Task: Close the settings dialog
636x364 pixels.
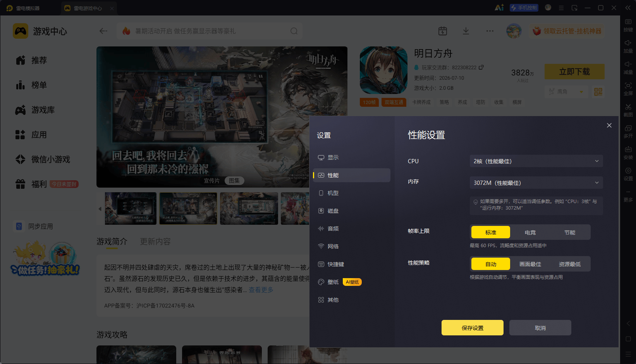Action: [x=609, y=125]
